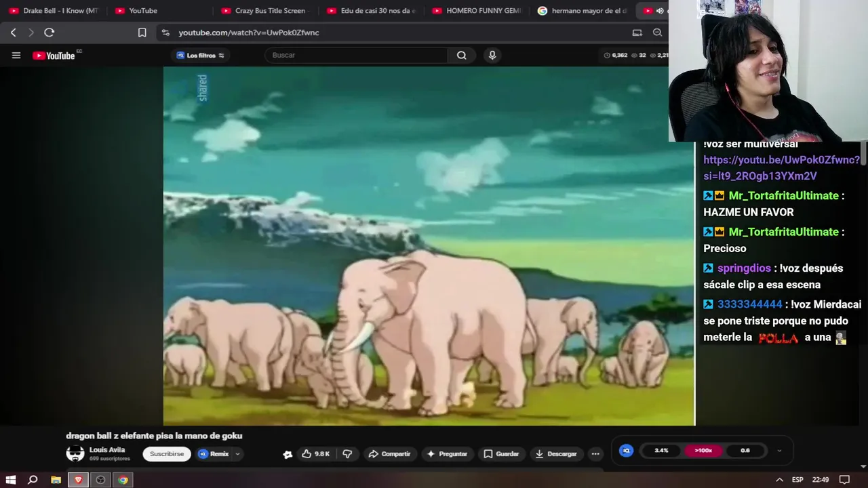Click the Remix button

coord(214,454)
